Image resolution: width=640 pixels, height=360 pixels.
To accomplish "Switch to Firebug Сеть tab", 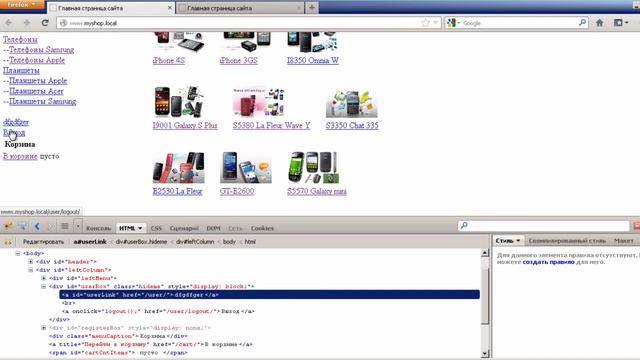I will (x=235, y=228).
